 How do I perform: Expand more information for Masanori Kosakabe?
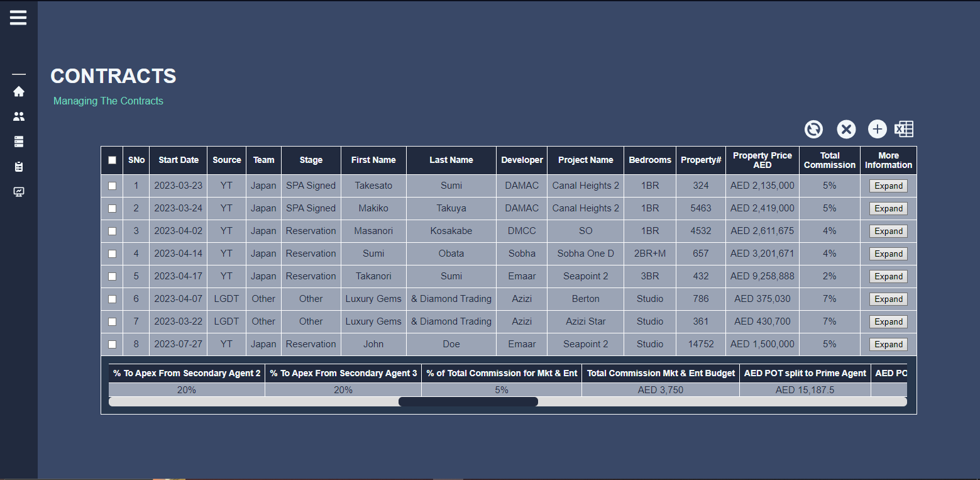[888, 232]
